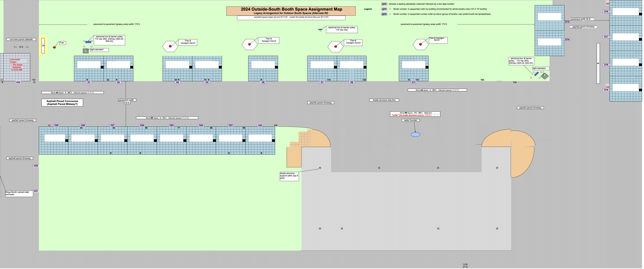Image resolution: width=644 pixels, height=269 pixels.
Task: Select booth label O11
Action: 414,82
